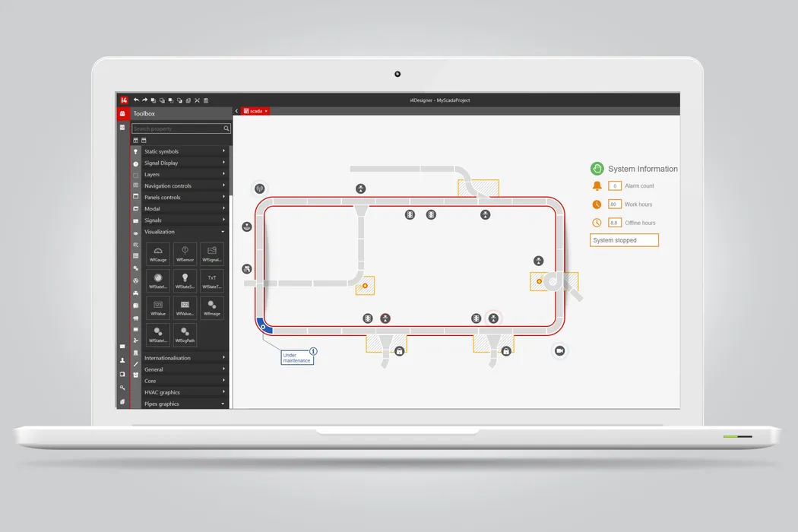This screenshot has height=532, width=798.
Task: Click the toolbox panel vertical scrollbar
Action: [x=230, y=170]
